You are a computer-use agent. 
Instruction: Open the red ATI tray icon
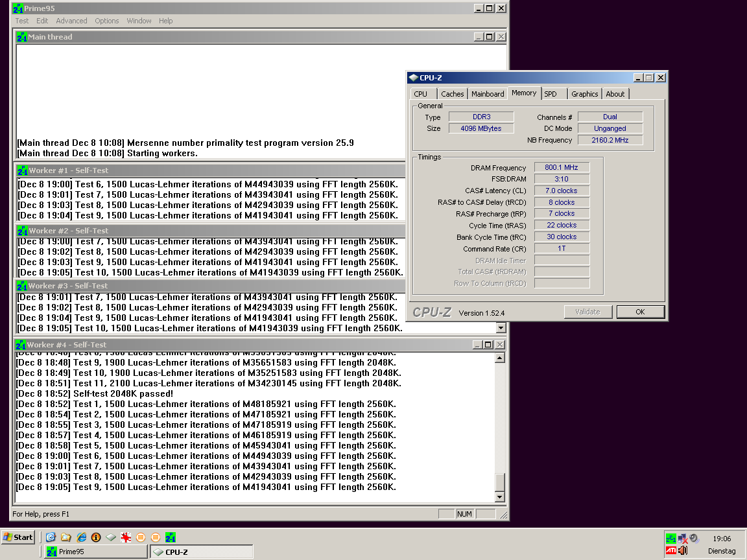[671, 551]
